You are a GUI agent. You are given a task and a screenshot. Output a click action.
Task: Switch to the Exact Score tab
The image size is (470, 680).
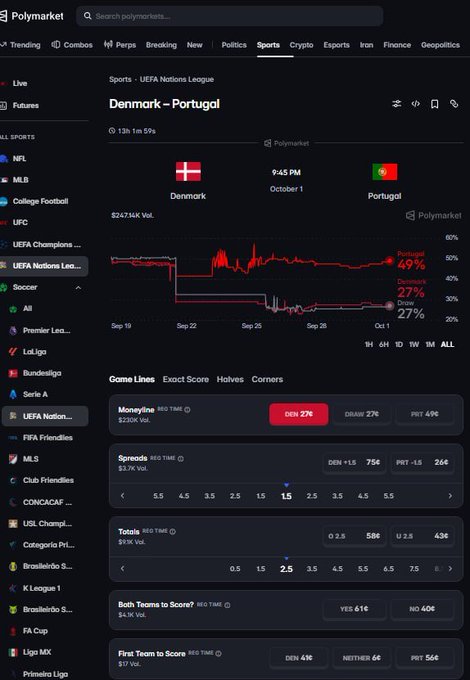coord(186,379)
